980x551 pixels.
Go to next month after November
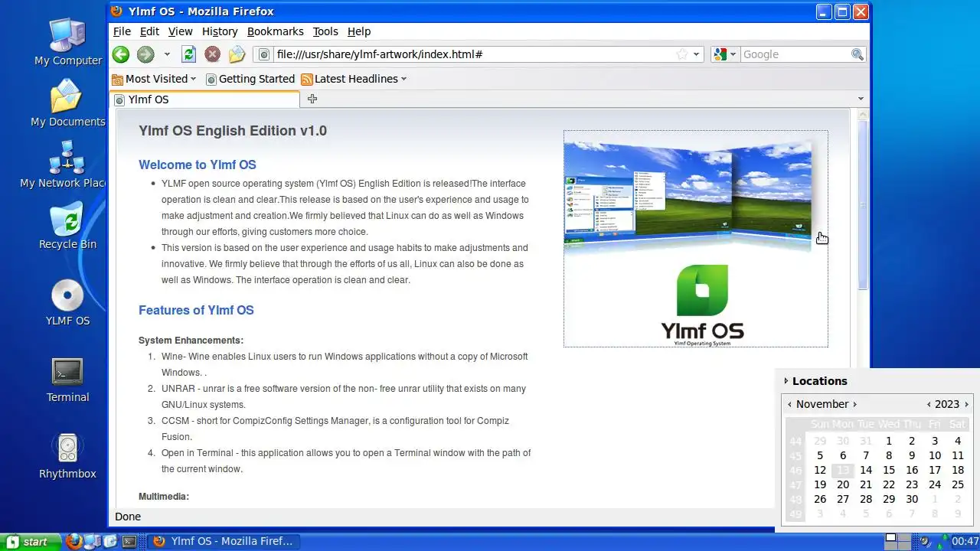[854, 404]
